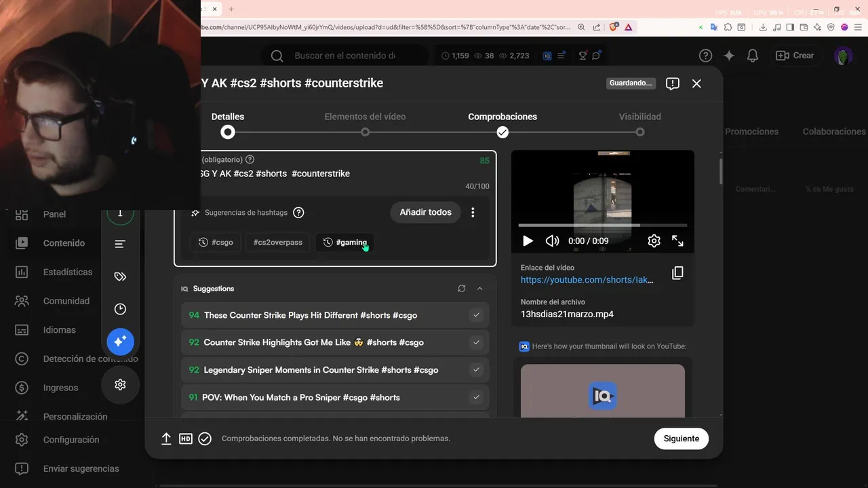Click the upload status arrow icon

pyautogui.click(x=166, y=439)
